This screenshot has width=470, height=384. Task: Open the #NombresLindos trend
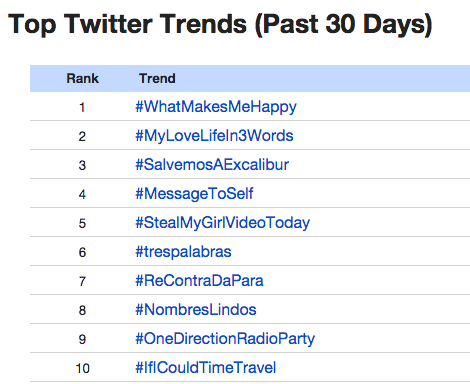(196, 310)
